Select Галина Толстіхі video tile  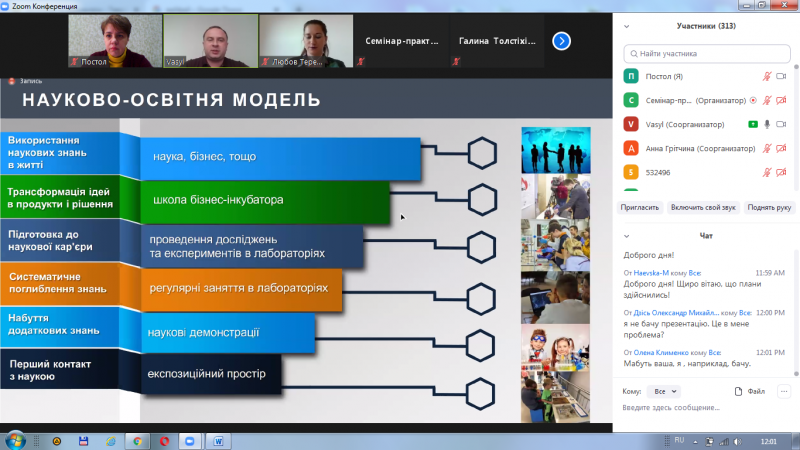pos(497,41)
